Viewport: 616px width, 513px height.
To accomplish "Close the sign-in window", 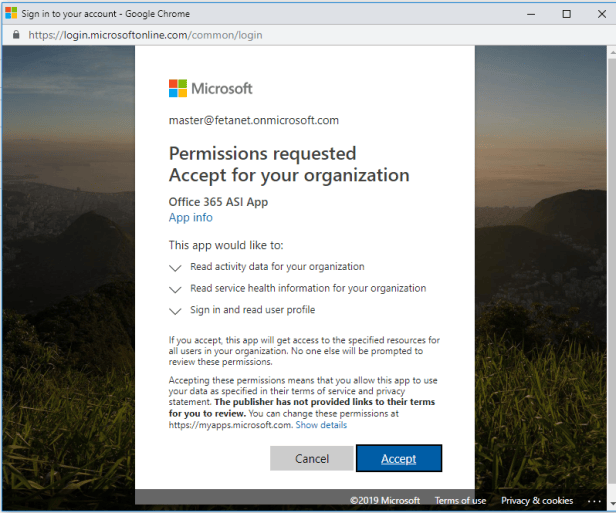I will click(601, 14).
